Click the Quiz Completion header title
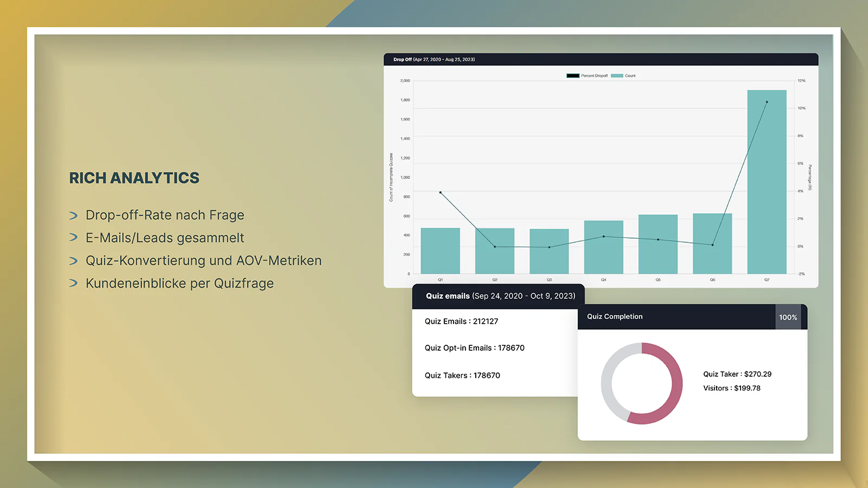The image size is (868, 488). tap(615, 317)
